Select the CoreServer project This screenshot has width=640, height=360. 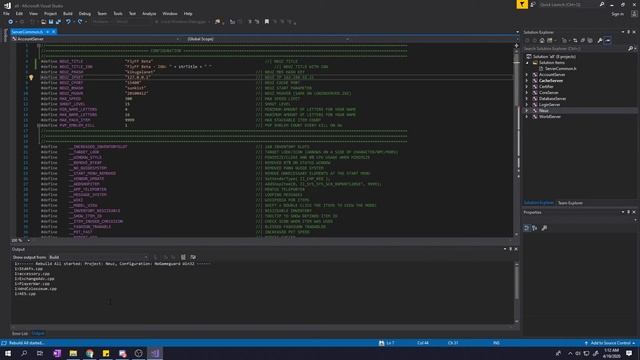point(549,93)
